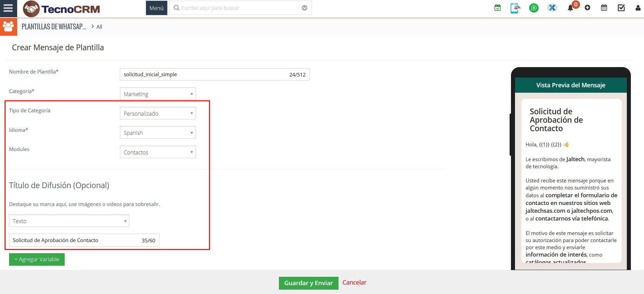Click the All breadcrumb link
Screen dimensions: 644x294
tap(99, 27)
